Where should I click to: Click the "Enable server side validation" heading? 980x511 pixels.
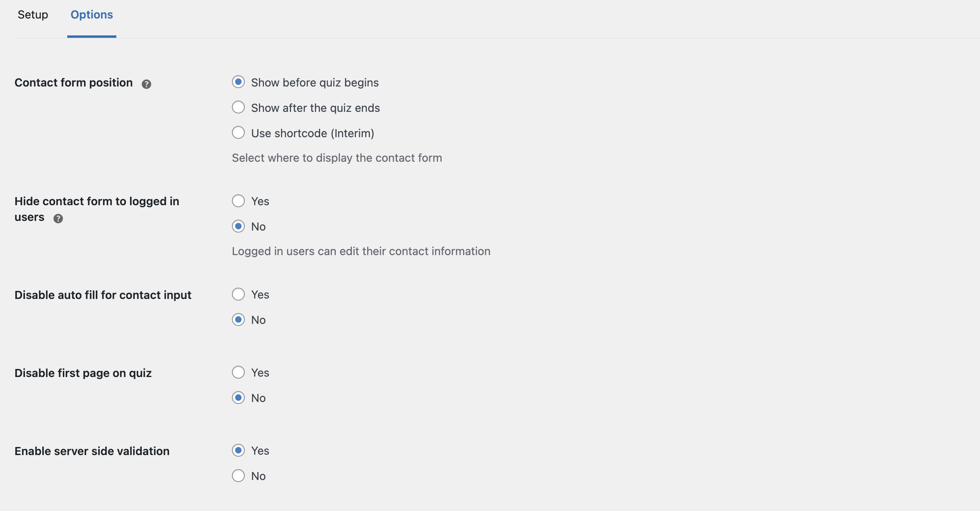[92, 451]
